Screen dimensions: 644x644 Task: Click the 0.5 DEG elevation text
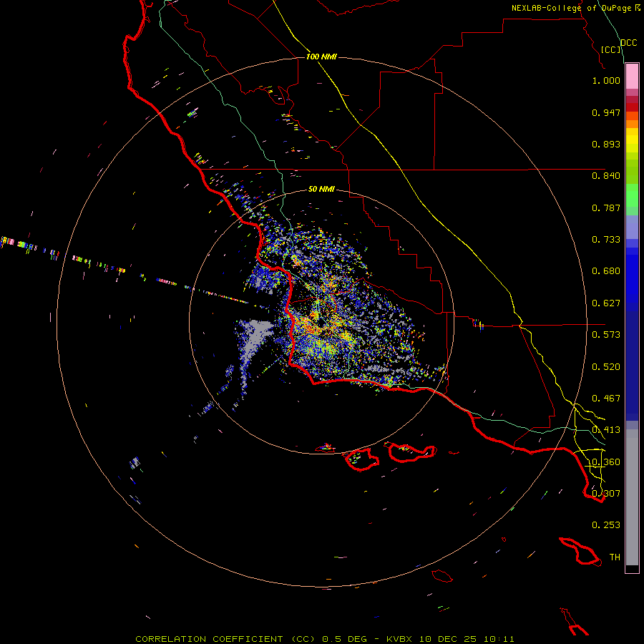point(345,639)
